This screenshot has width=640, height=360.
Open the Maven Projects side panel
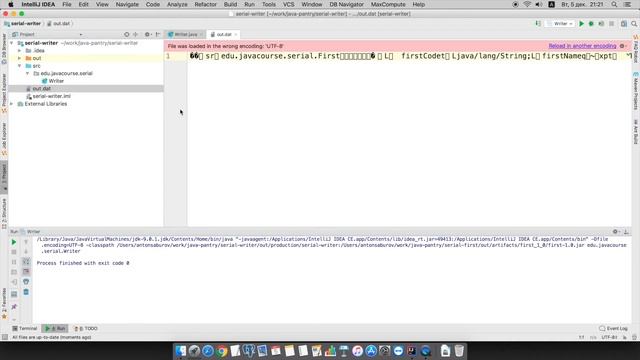click(x=636, y=92)
